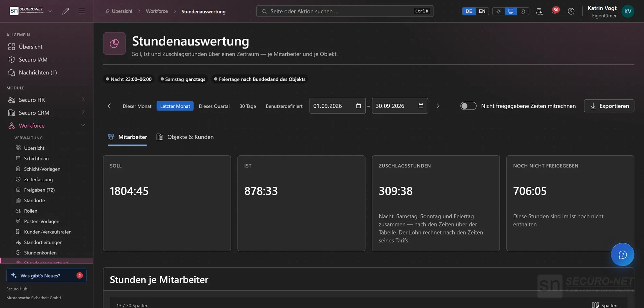Open Schichtplan

[50, 158]
